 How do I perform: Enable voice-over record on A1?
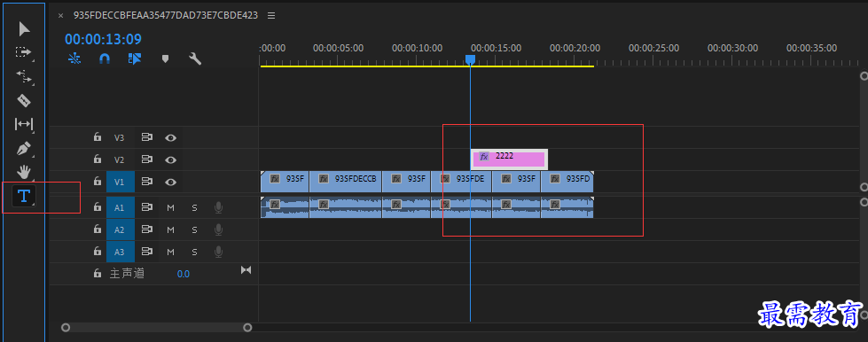[x=219, y=207]
